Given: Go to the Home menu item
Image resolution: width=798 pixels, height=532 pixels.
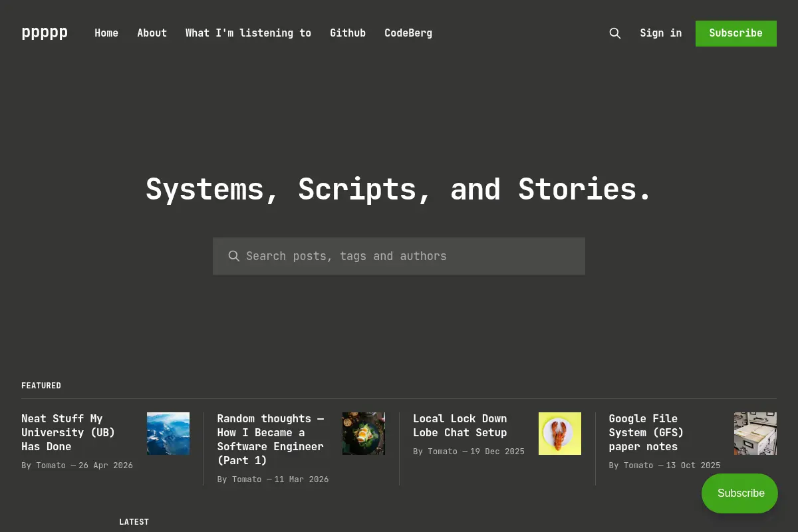Looking at the screenshot, I should 106,33.
